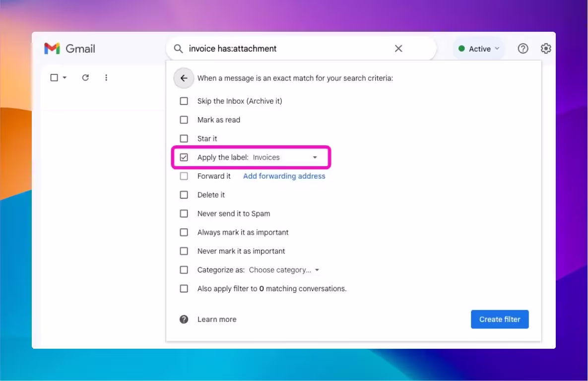Viewport: 588px width, 381px height.
Task: Click the Learn more link
Action: tap(217, 319)
